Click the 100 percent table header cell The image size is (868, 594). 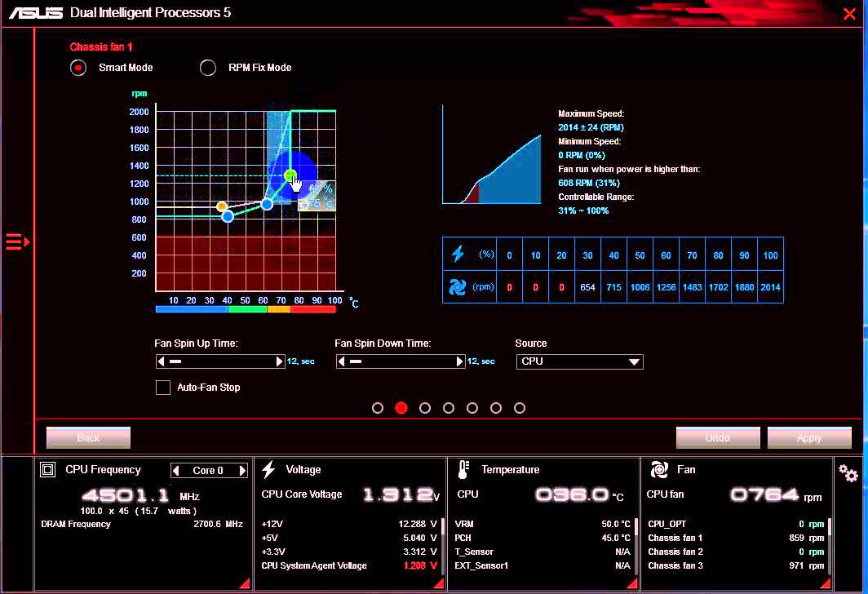coord(771,255)
